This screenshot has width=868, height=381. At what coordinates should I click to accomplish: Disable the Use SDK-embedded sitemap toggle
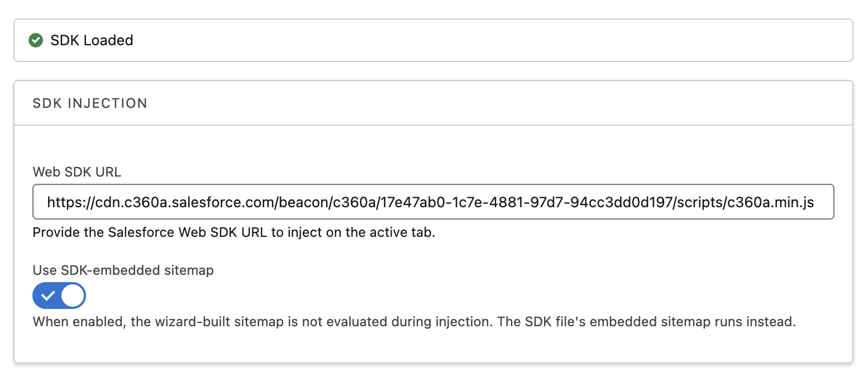point(59,296)
